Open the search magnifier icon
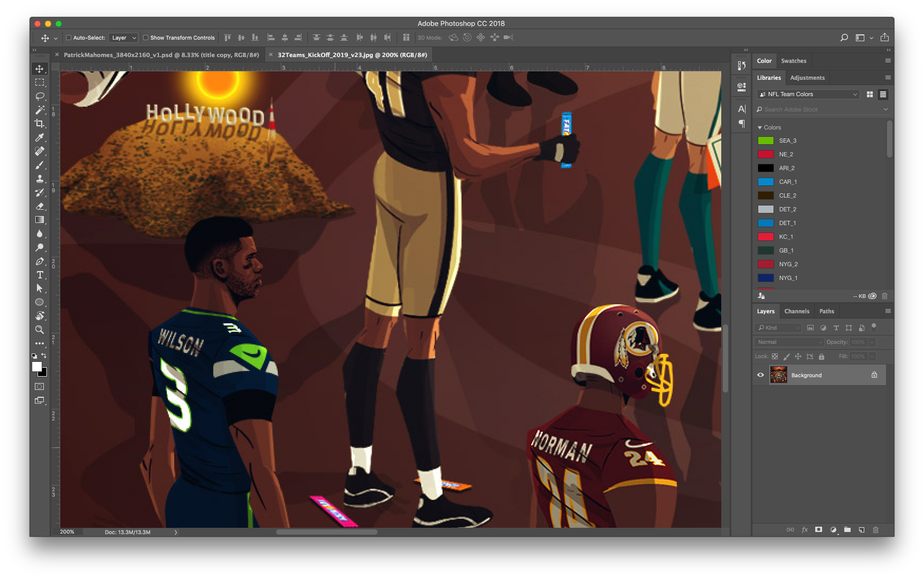The height and width of the screenshot is (579, 924). [844, 38]
